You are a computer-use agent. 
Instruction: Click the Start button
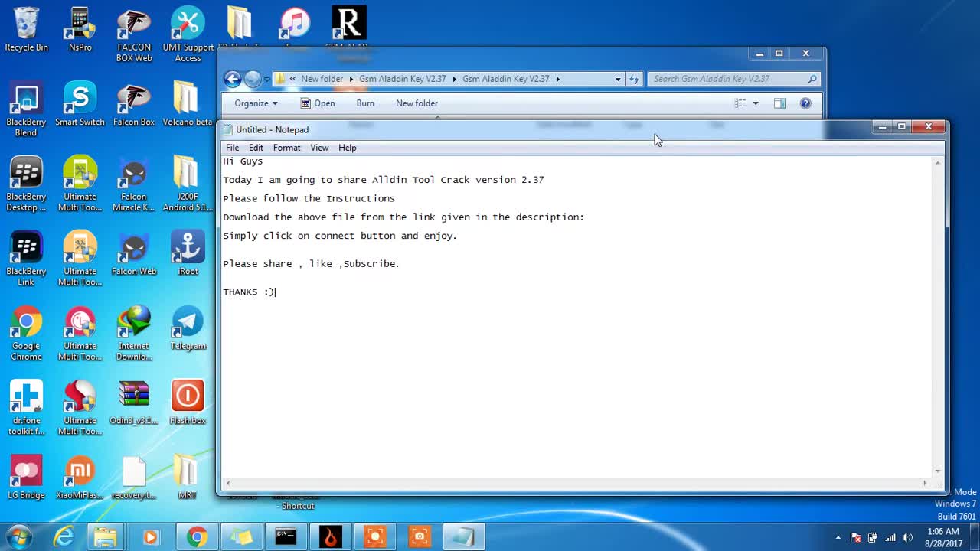[18, 537]
